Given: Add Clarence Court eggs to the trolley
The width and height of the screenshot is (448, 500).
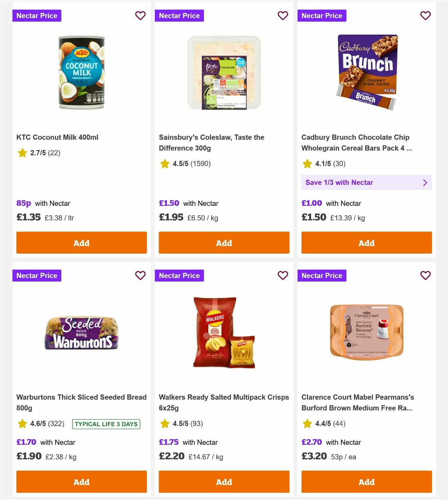Looking at the screenshot, I should click(x=367, y=482).
